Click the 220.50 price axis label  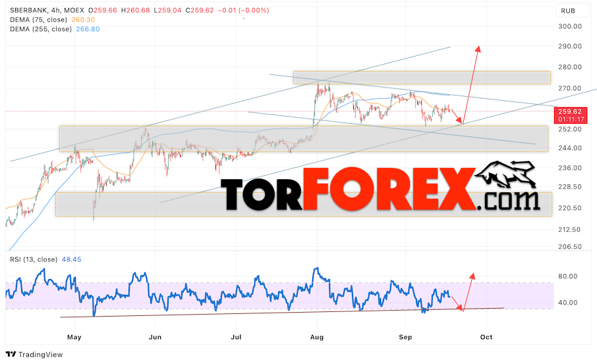[570, 208]
